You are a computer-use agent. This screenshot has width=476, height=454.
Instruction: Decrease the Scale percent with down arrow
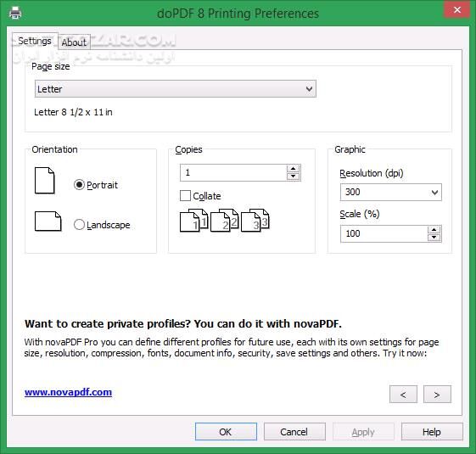434,238
